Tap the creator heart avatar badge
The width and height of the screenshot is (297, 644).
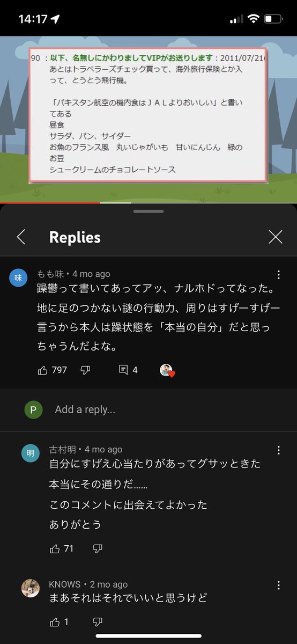click(x=168, y=370)
